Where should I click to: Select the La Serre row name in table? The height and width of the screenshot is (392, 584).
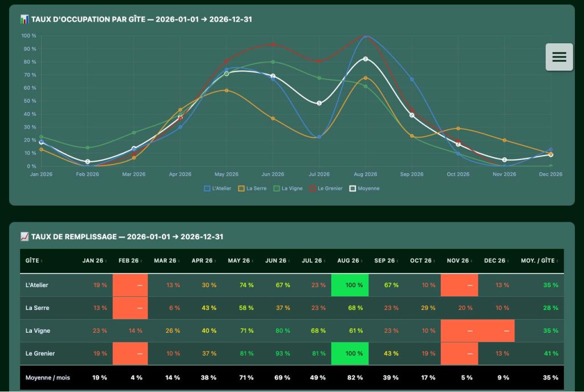point(37,308)
